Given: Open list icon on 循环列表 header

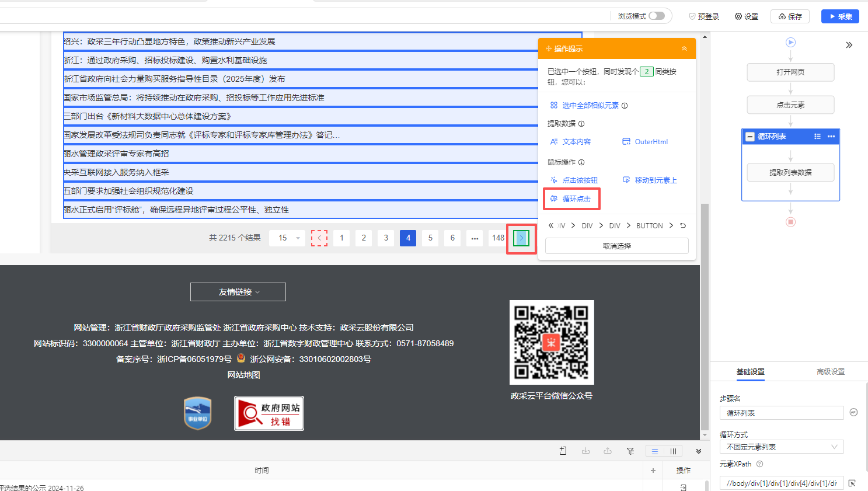Looking at the screenshot, I should (817, 137).
